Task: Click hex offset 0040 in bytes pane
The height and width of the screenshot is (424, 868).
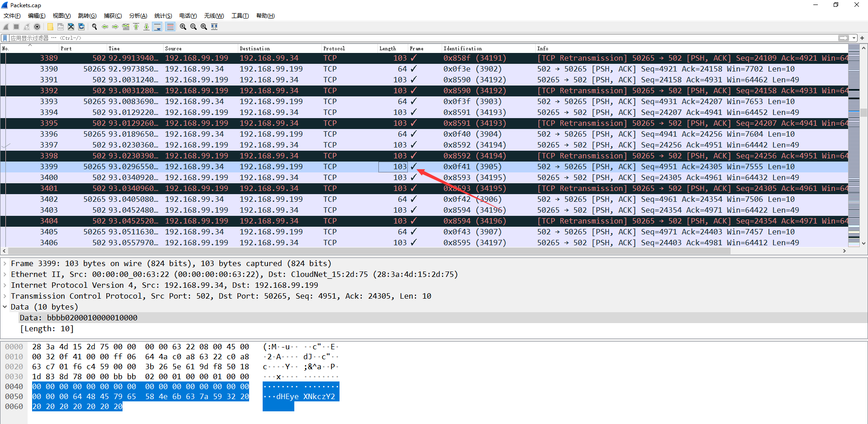Action: pos(14,386)
